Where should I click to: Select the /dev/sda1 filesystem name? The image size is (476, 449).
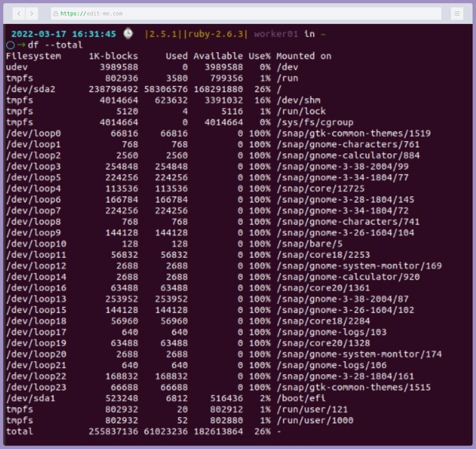[x=31, y=398]
